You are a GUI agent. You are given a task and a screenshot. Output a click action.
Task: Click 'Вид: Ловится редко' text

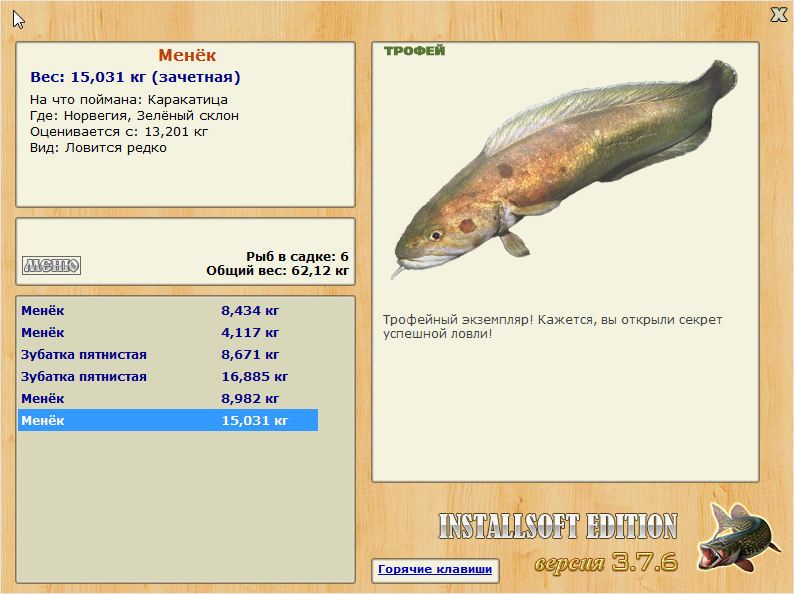98,148
